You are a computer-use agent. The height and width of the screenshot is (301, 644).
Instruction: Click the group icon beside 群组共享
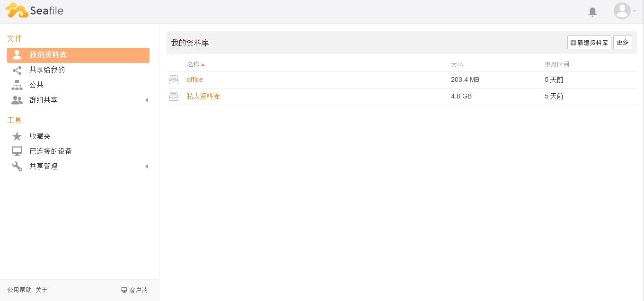[x=17, y=100]
